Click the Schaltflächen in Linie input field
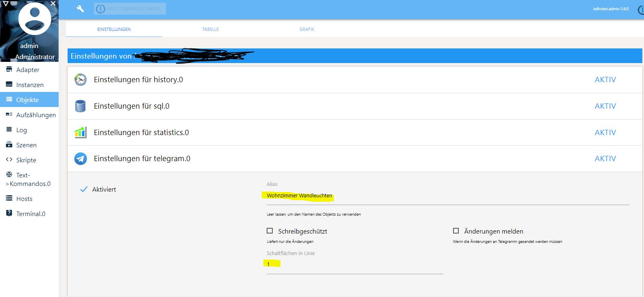The width and height of the screenshot is (644, 297). [355, 264]
